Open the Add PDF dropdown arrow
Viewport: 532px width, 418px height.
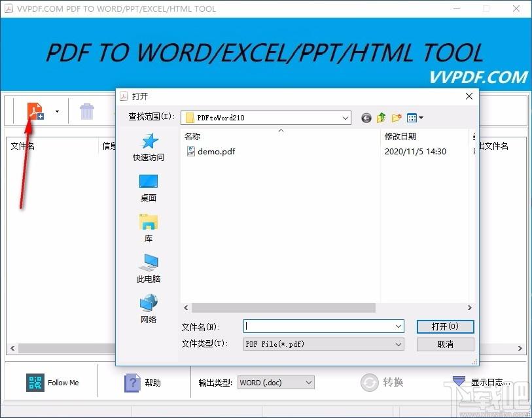57,111
